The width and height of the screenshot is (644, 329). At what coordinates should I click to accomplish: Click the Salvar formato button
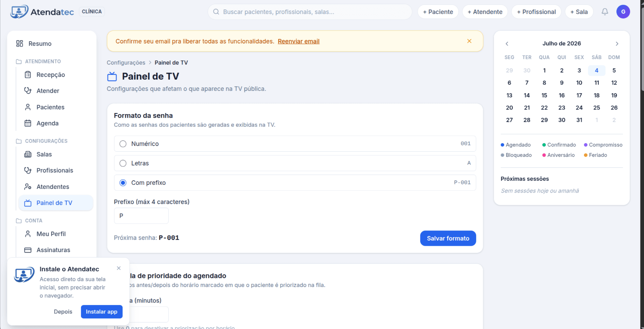coord(448,238)
